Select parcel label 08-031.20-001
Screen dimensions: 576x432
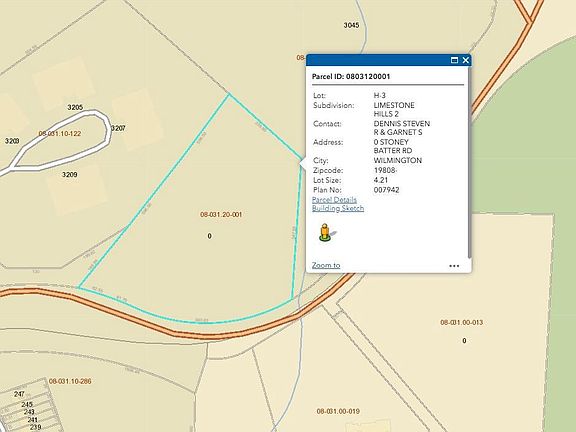pos(221,215)
